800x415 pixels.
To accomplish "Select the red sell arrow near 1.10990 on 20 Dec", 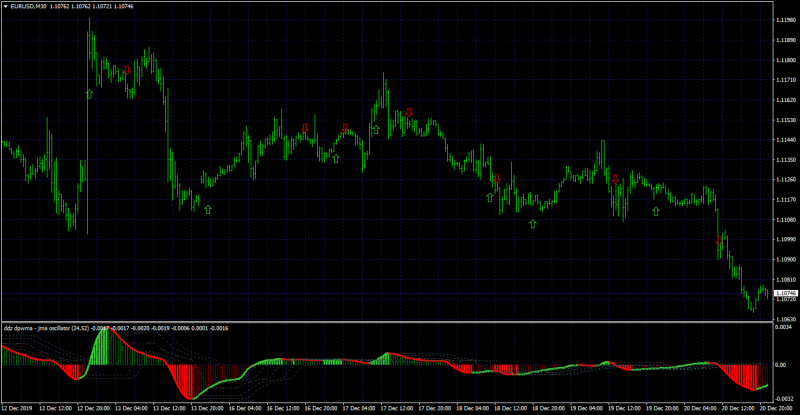I will coord(720,241).
